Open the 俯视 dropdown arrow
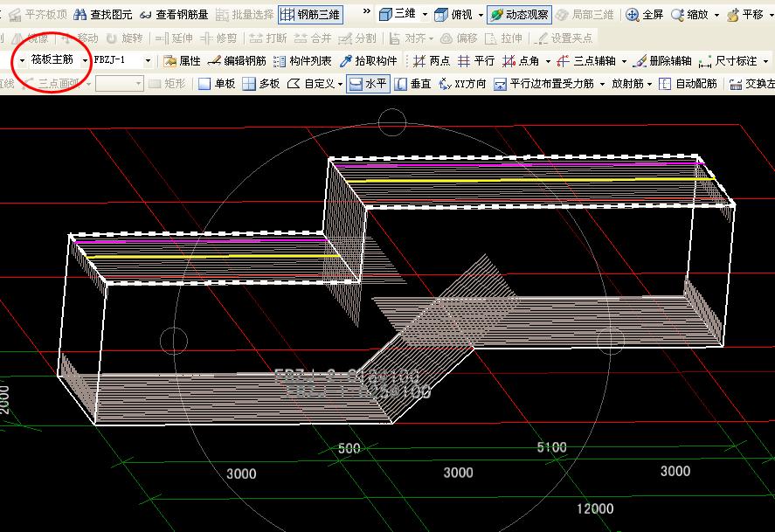775x532 pixels. 481,16
